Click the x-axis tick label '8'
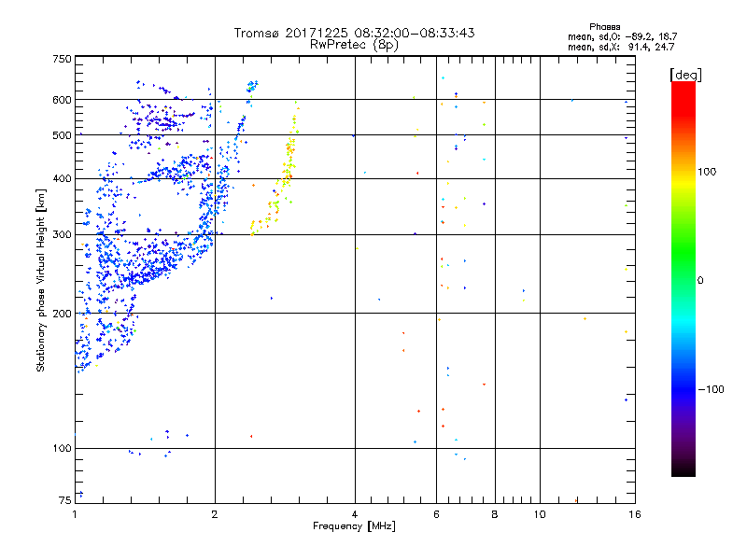The width and height of the screenshot is (747, 560). pos(495,514)
